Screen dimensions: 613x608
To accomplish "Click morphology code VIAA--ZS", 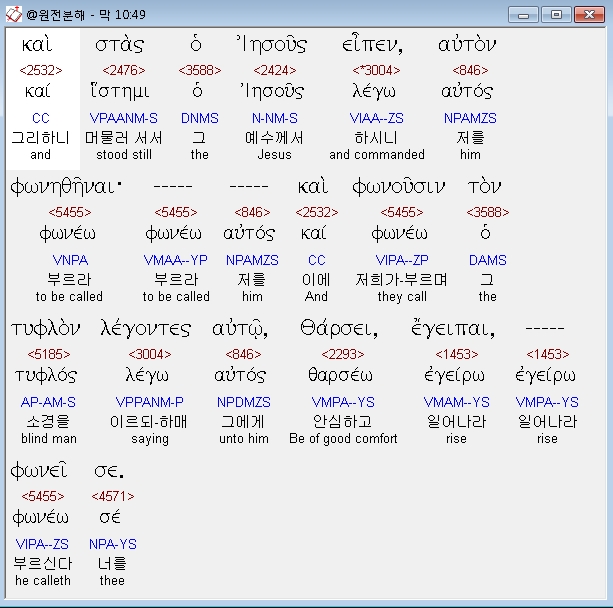I will click(376, 118).
